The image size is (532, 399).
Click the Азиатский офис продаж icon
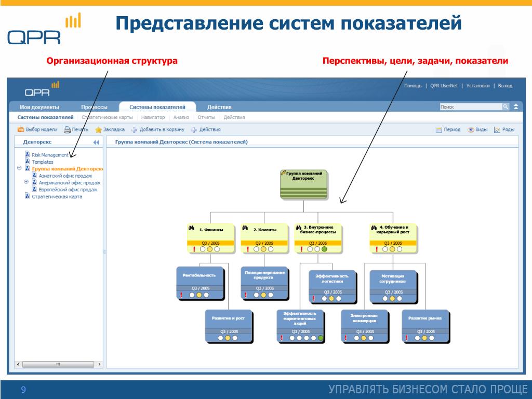coord(34,176)
